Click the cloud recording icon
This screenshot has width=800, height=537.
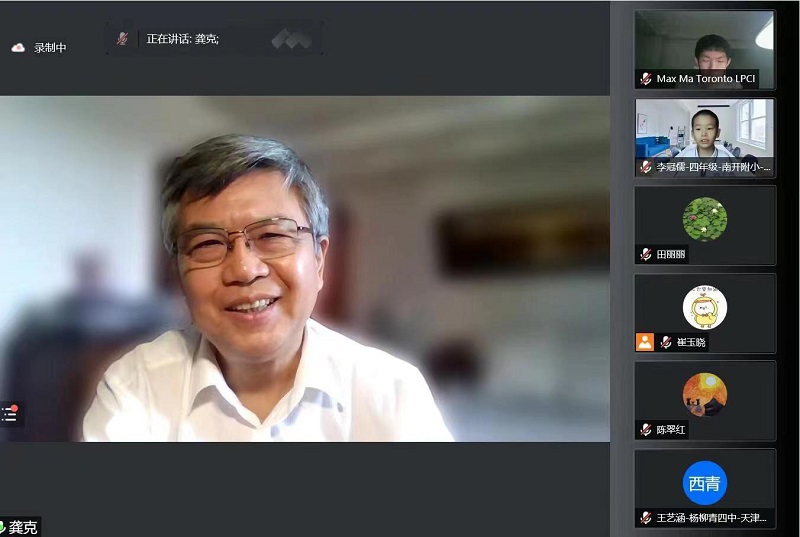(x=18, y=47)
